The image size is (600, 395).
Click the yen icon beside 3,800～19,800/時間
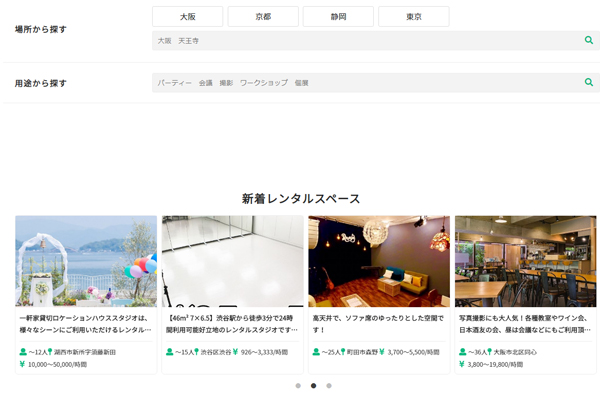(x=462, y=364)
